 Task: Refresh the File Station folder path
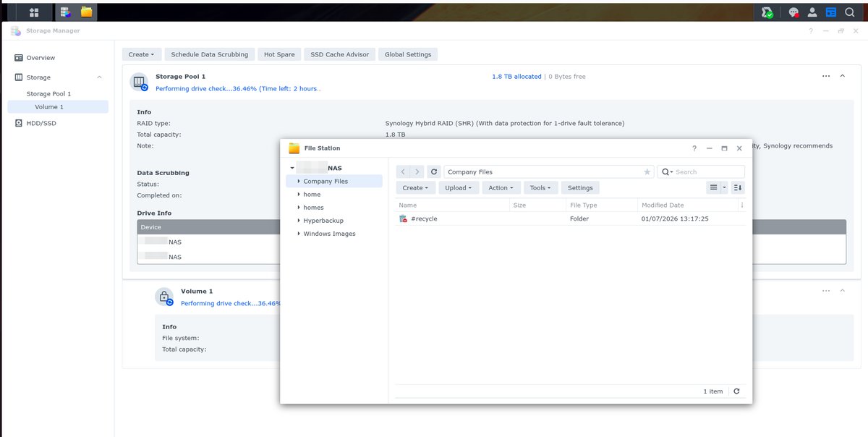[x=433, y=171]
